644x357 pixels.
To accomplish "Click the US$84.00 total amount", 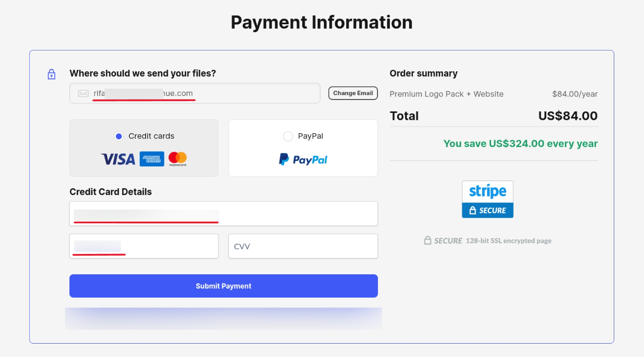I will tap(568, 116).
